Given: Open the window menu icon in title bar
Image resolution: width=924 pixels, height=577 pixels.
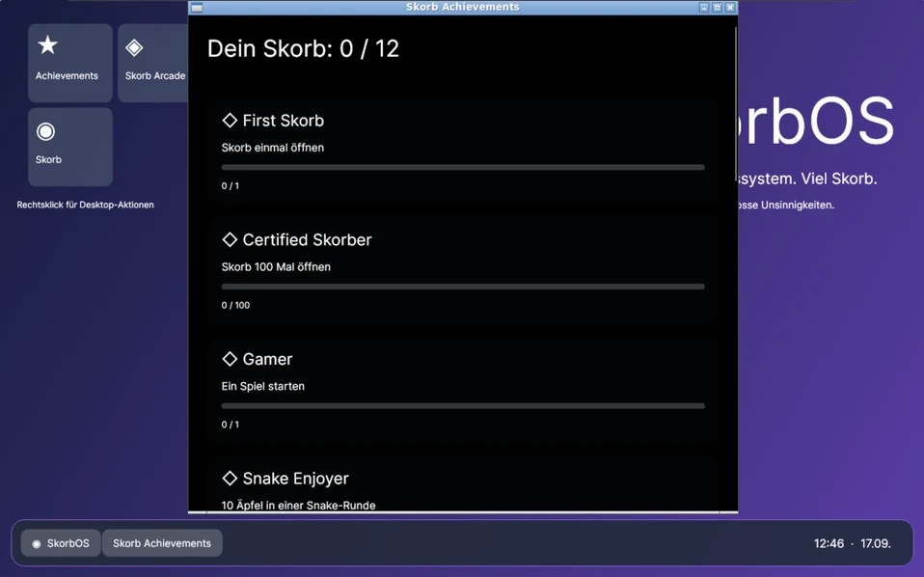Looking at the screenshot, I should tap(197, 8).
